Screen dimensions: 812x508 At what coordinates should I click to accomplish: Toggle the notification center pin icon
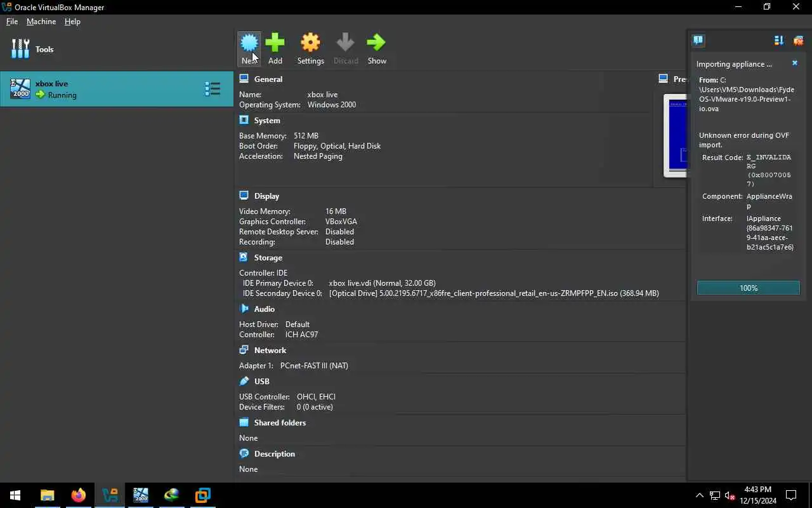pos(698,40)
